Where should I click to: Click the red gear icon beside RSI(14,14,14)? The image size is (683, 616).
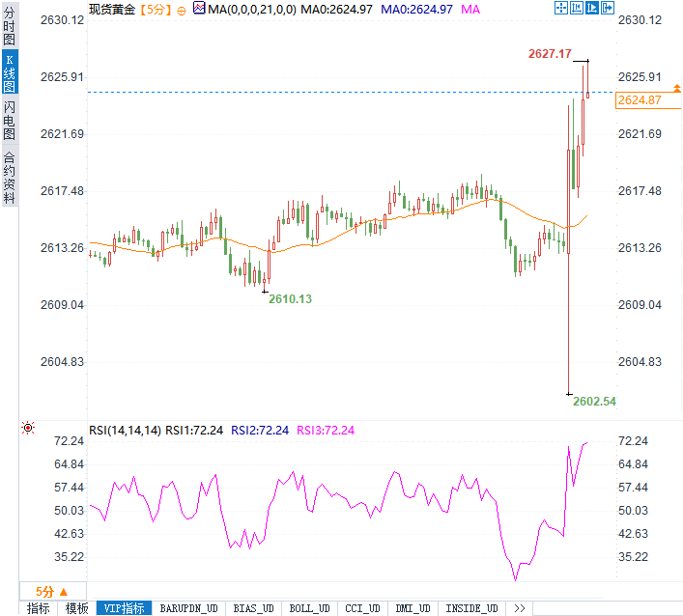(28, 428)
